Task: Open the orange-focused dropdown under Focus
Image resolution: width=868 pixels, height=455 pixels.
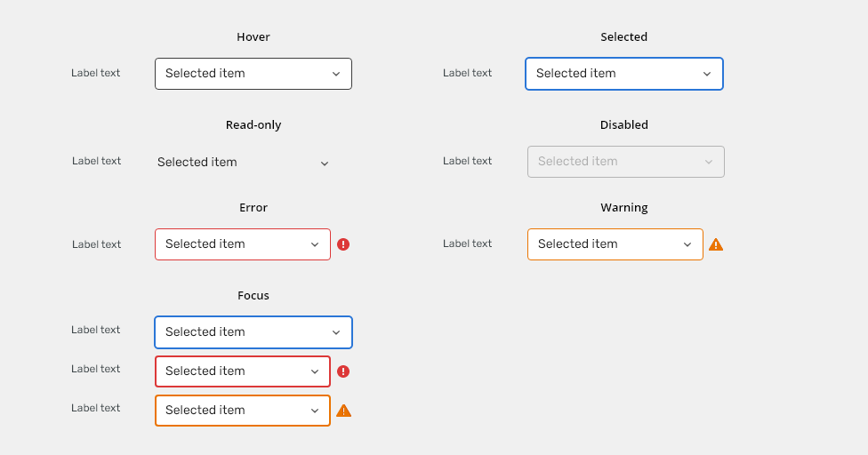Action: coord(243,411)
